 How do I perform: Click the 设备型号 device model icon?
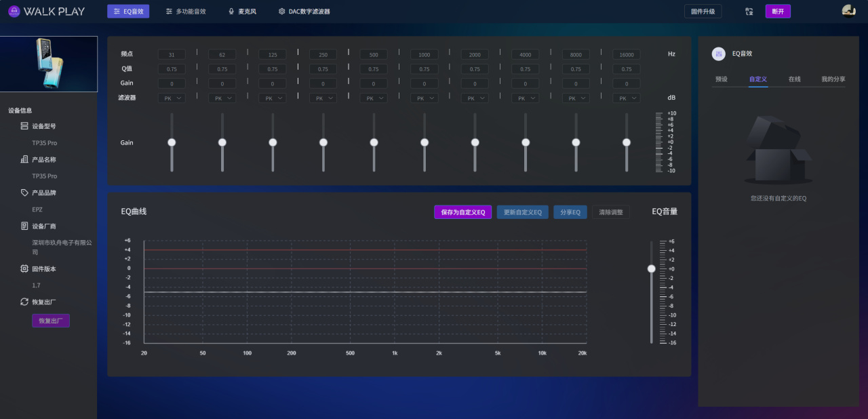pos(24,126)
